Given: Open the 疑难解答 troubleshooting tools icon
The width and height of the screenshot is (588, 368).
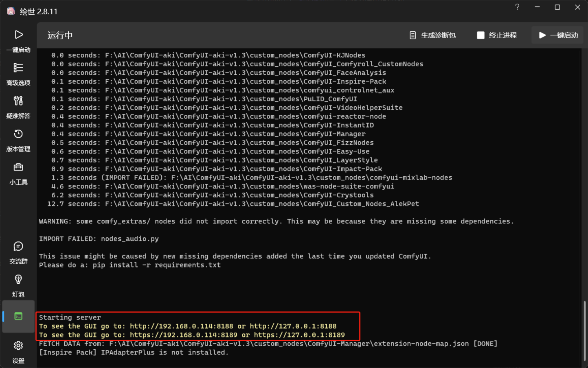Looking at the screenshot, I should [x=18, y=101].
